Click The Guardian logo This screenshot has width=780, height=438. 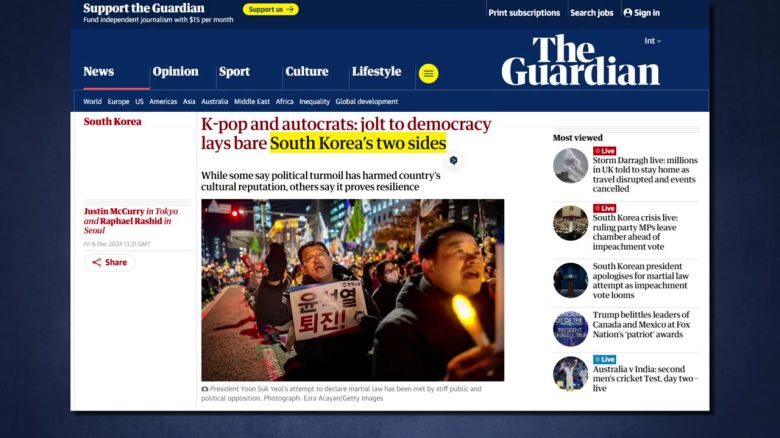tap(581, 60)
